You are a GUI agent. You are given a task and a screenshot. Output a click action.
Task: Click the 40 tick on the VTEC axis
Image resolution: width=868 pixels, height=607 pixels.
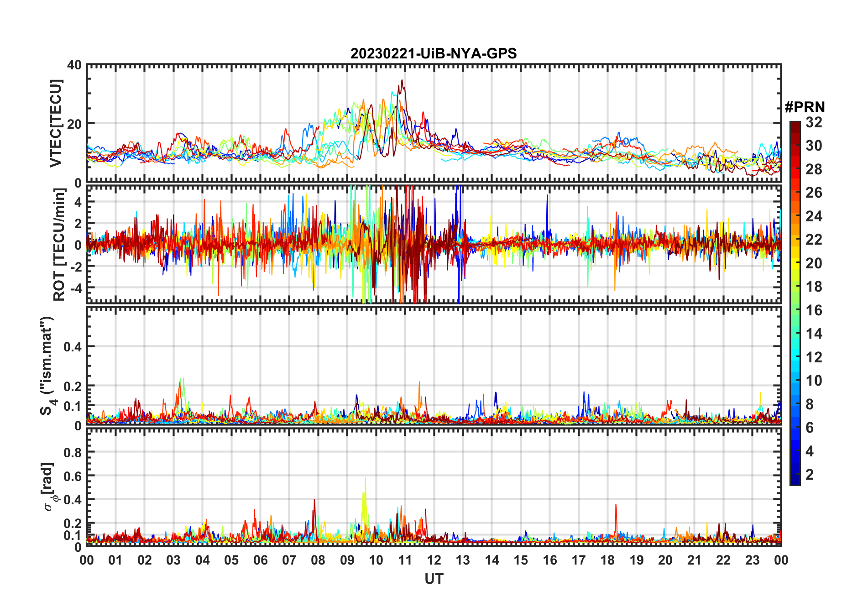[74, 65]
